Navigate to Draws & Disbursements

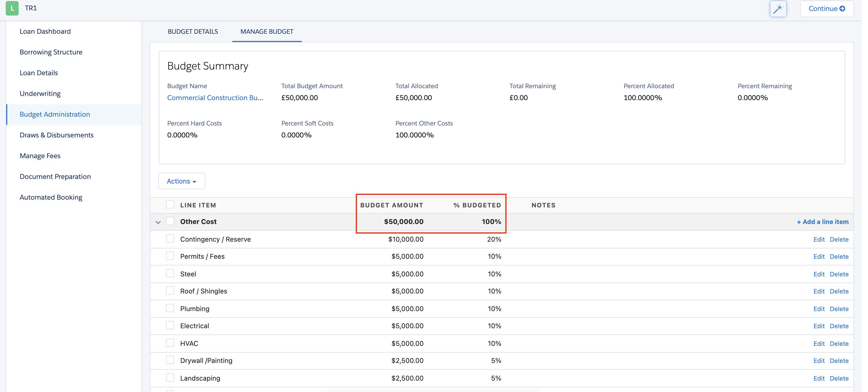tap(56, 135)
